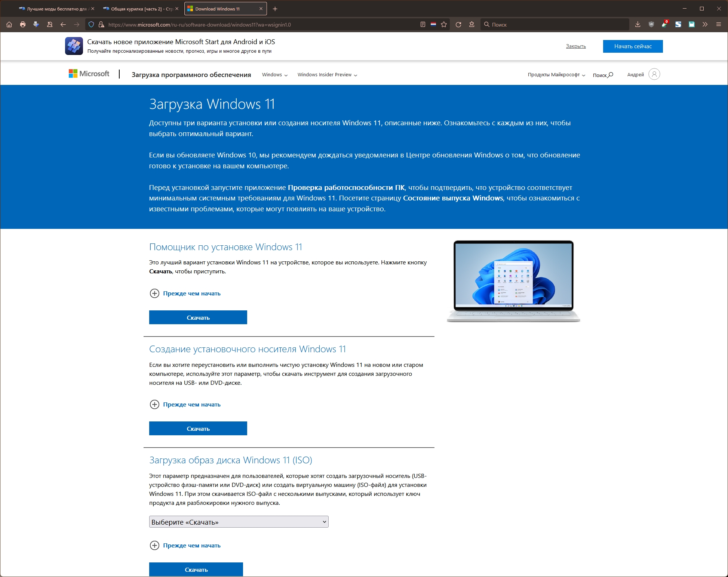The image size is (728, 577).
Task: Open the uBlock Origin shield extension
Action: coord(651,24)
